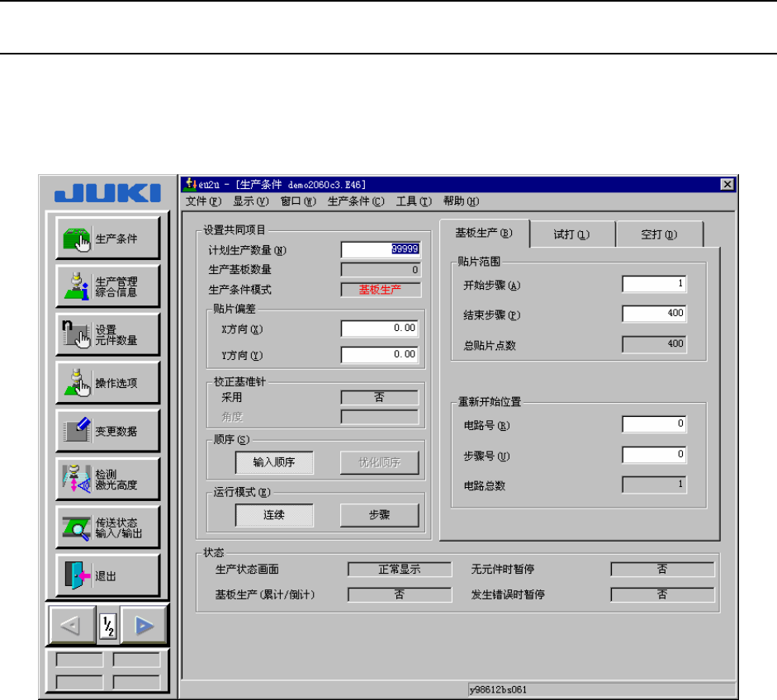
Task: Close the 生产条件 window
Action: (x=727, y=184)
